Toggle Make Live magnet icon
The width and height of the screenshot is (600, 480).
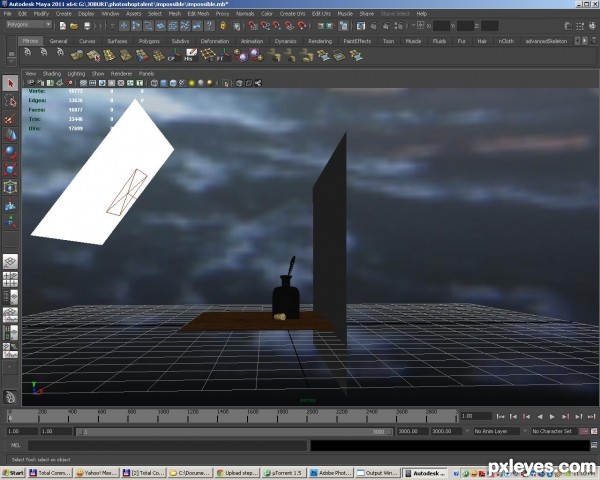click(x=302, y=26)
